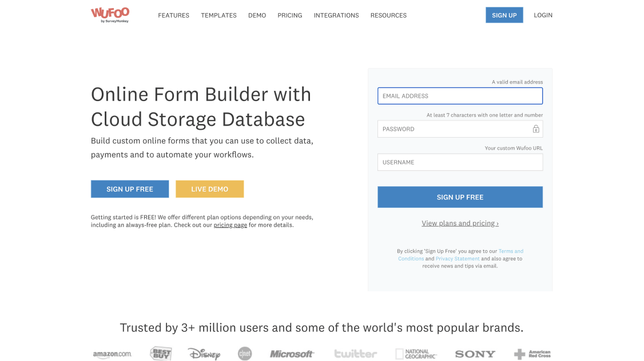Click the Sign Up button in header
Image resolution: width=644 pixels, height=361 pixels.
point(504,15)
